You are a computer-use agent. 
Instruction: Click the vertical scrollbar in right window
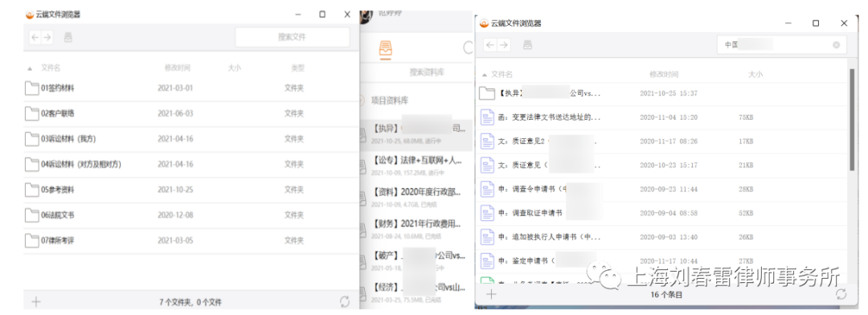pos(852,119)
